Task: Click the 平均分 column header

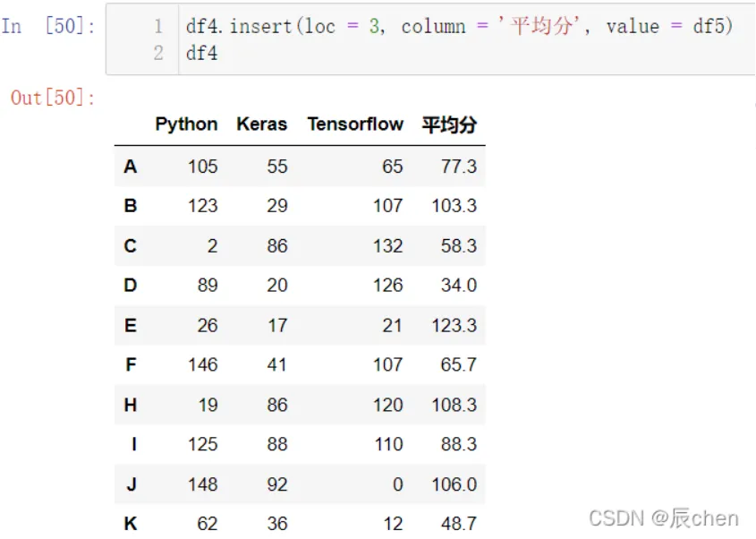Action: point(449,125)
